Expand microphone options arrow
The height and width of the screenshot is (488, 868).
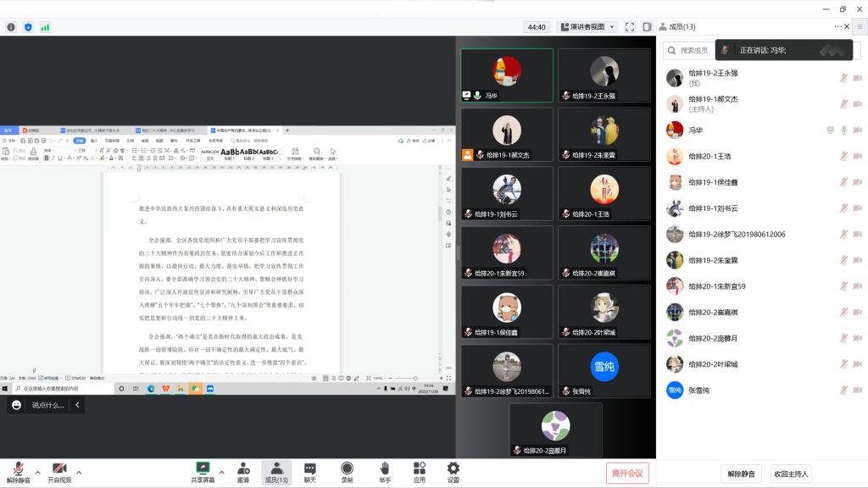(x=36, y=472)
